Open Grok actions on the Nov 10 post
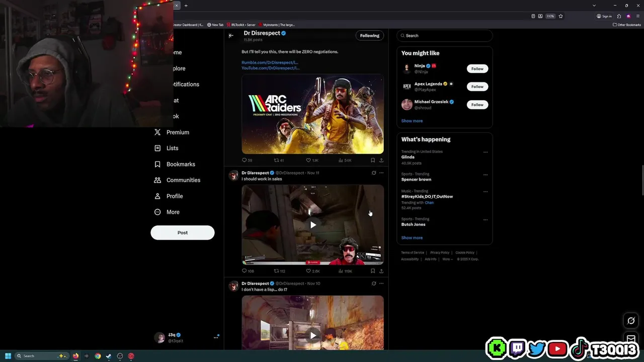 click(373, 284)
